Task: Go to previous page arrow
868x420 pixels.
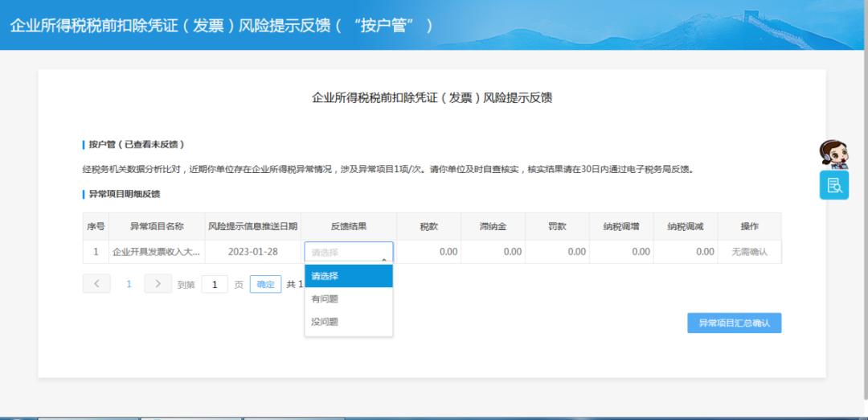Action: [97, 284]
